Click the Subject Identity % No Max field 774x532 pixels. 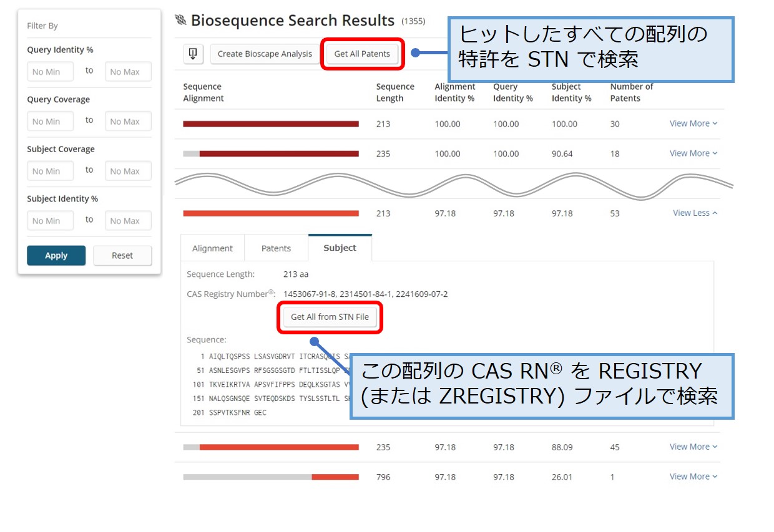click(128, 221)
